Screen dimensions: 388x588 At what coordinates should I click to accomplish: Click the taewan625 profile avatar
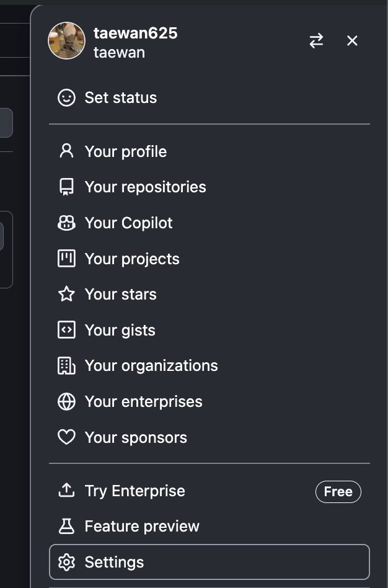click(67, 40)
